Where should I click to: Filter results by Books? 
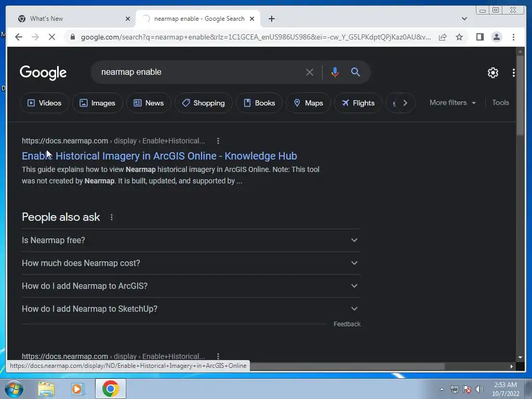click(x=259, y=103)
